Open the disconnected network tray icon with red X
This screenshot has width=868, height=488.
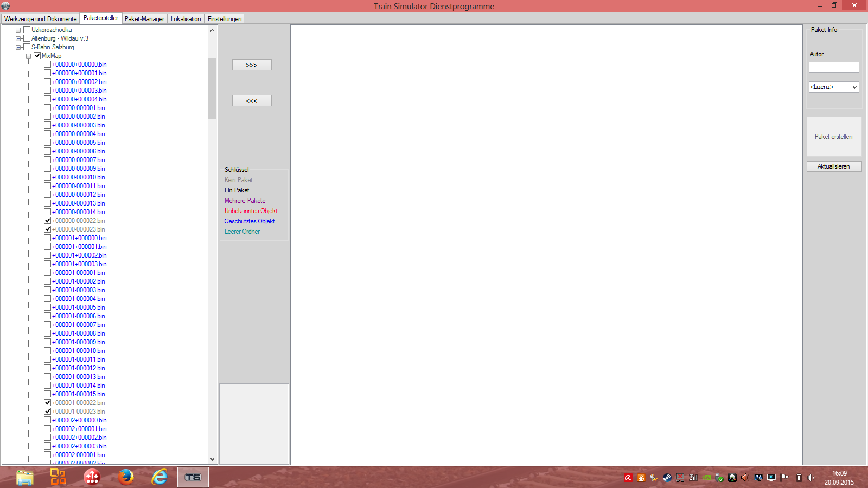(x=680, y=478)
